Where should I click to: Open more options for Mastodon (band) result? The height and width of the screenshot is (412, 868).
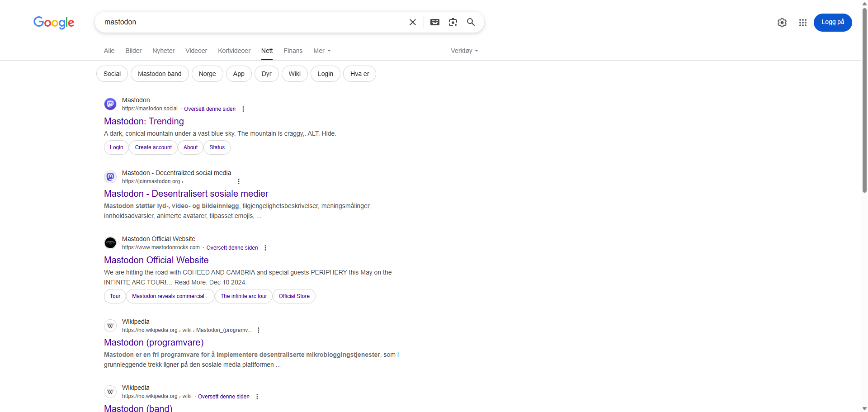pos(257,397)
